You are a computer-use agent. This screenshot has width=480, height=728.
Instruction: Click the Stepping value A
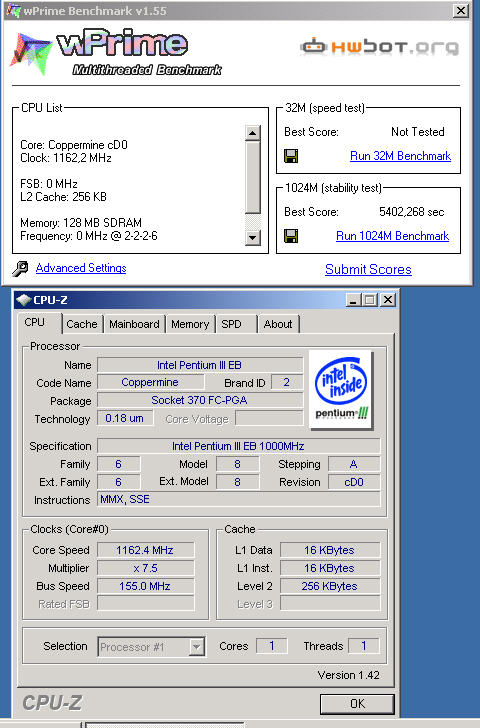coord(354,464)
